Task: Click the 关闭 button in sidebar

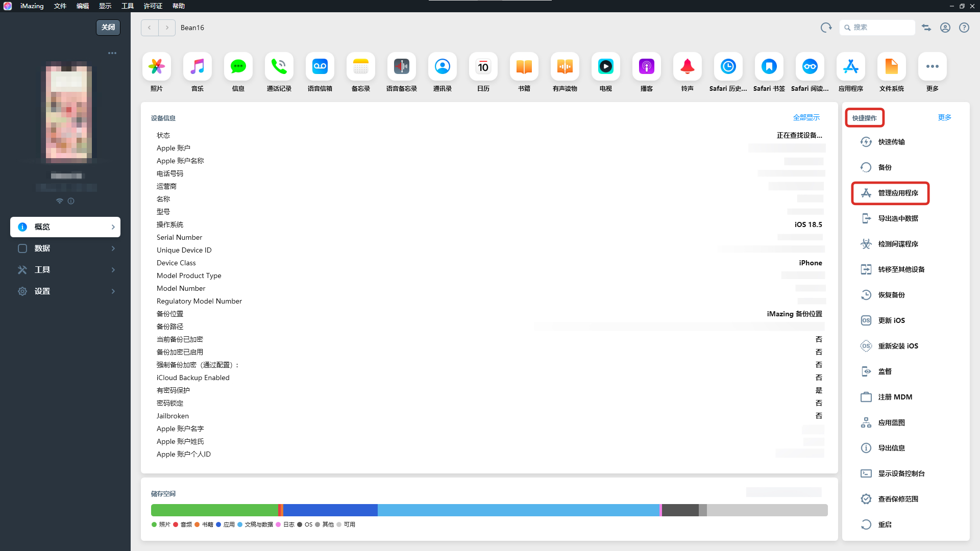Action: pos(108,28)
